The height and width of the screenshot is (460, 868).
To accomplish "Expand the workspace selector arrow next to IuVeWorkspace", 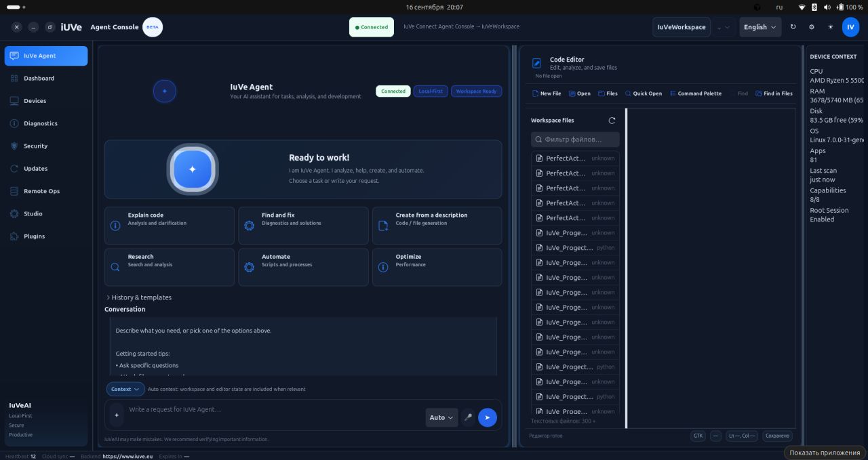I will click(x=724, y=27).
